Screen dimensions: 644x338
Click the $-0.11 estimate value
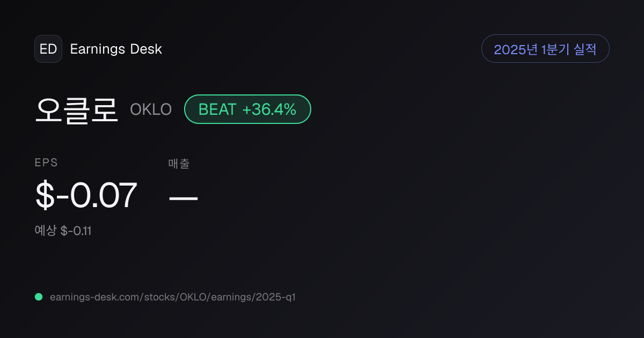coord(76,231)
